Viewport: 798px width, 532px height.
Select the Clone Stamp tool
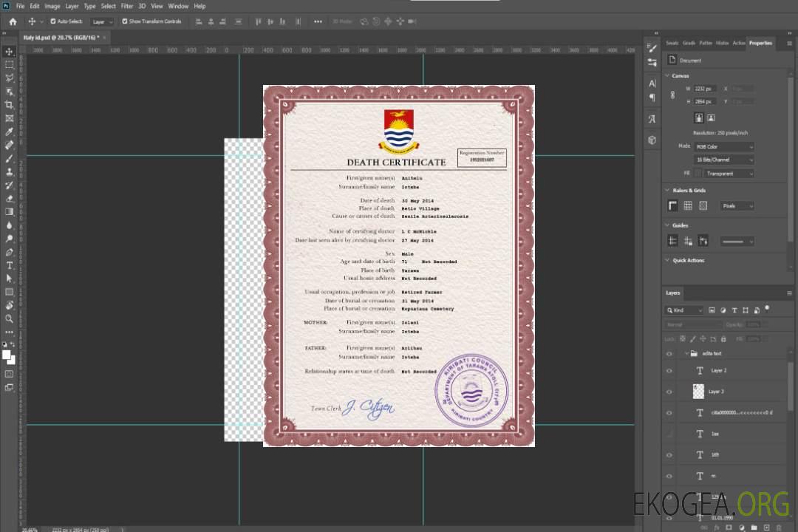(x=9, y=171)
